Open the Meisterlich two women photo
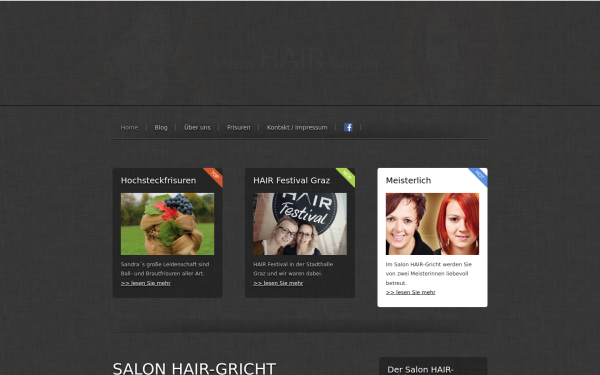The height and width of the screenshot is (375, 600). (x=432, y=224)
